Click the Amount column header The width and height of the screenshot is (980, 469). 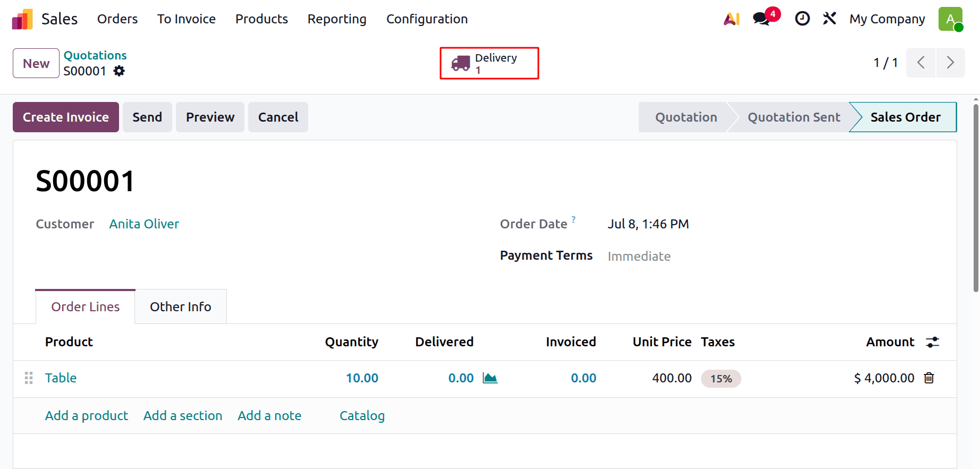click(890, 342)
